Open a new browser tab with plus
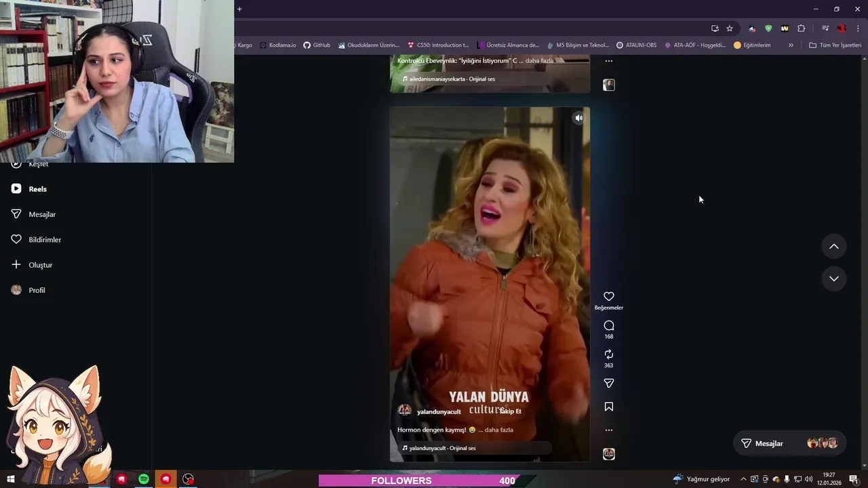868x488 pixels. click(x=239, y=9)
